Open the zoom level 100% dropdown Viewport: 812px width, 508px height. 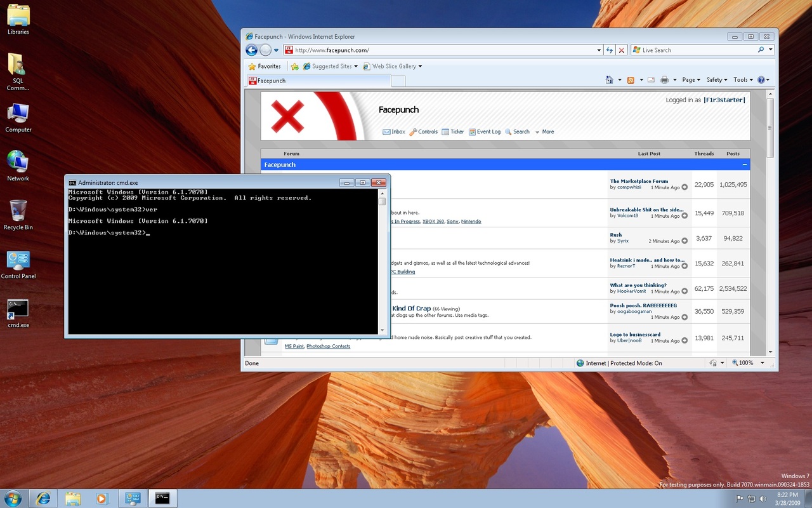[x=748, y=363]
